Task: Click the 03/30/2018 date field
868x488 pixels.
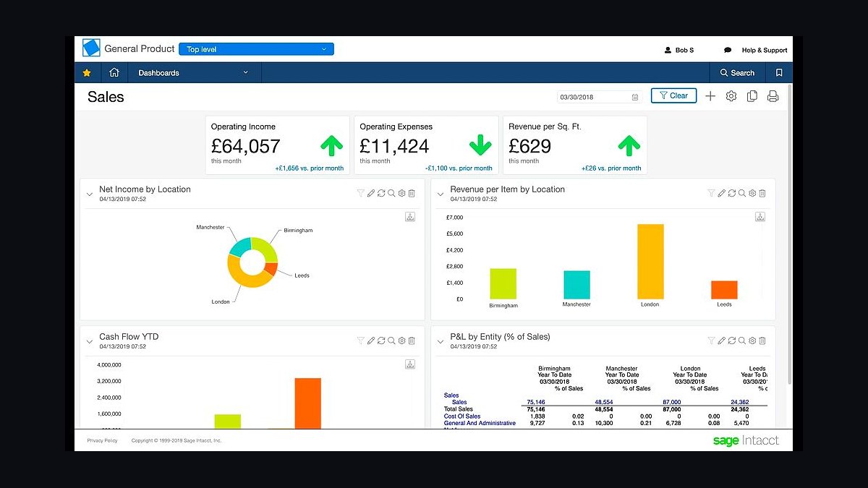Action: [x=599, y=97]
